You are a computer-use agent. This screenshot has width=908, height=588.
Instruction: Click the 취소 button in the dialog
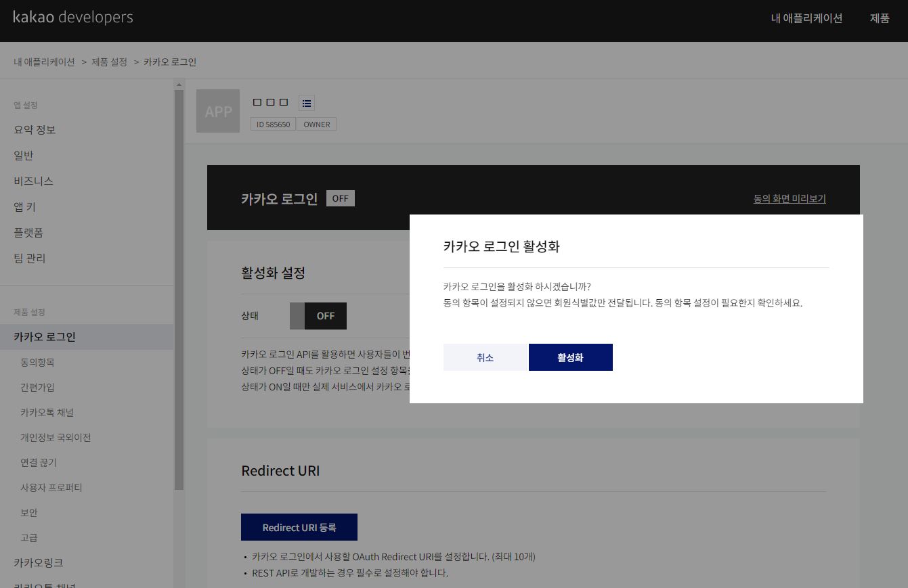pyautogui.click(x=485, y=357)
